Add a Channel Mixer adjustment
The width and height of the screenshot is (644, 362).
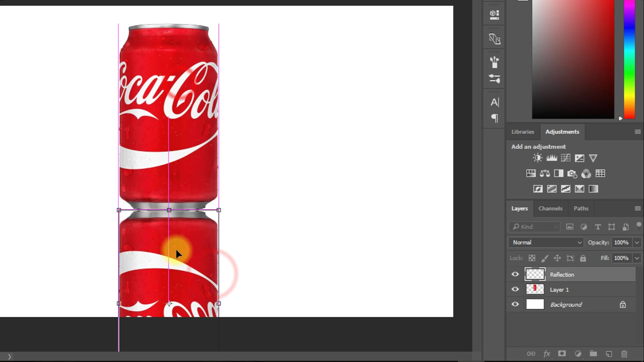[x=586, y=174]
